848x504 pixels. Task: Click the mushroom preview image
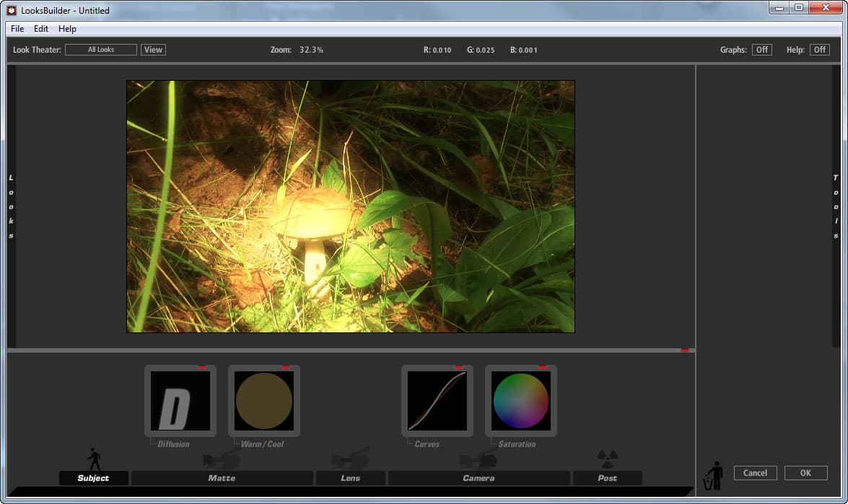pyautogui.click(x=350, y=206)
